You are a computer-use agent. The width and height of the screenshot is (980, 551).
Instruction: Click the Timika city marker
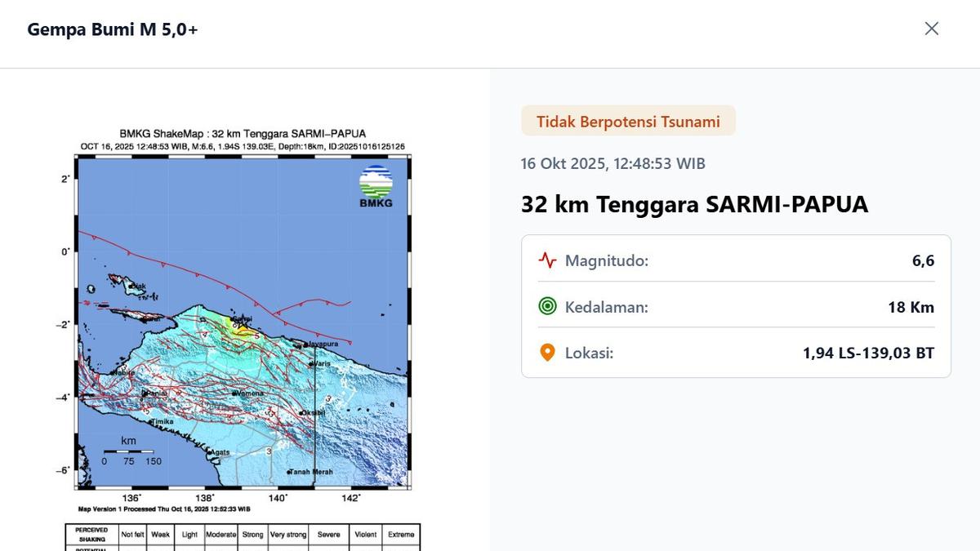point(153,420)
